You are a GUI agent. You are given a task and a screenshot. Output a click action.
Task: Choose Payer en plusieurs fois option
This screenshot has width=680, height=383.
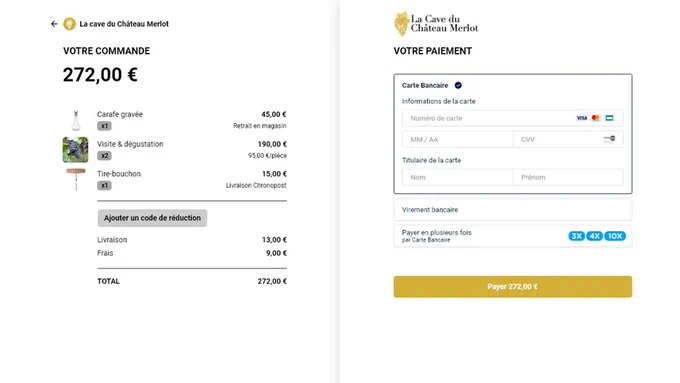[x=513, y=236]
